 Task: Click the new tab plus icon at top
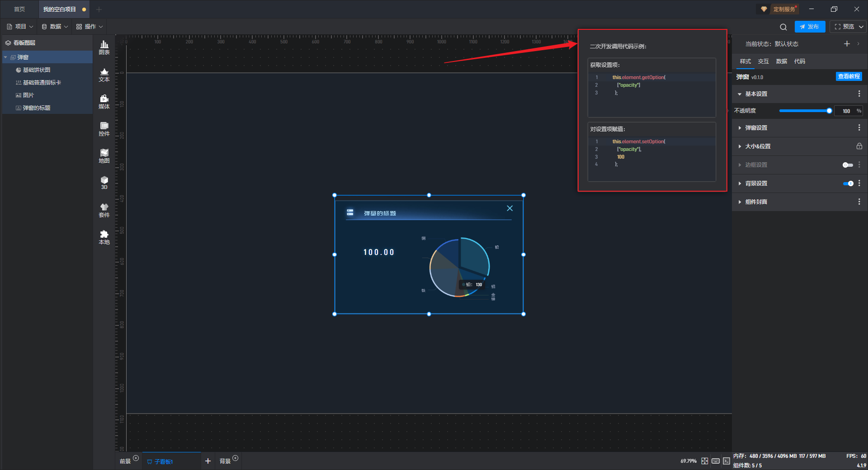[x=99, y=9]
